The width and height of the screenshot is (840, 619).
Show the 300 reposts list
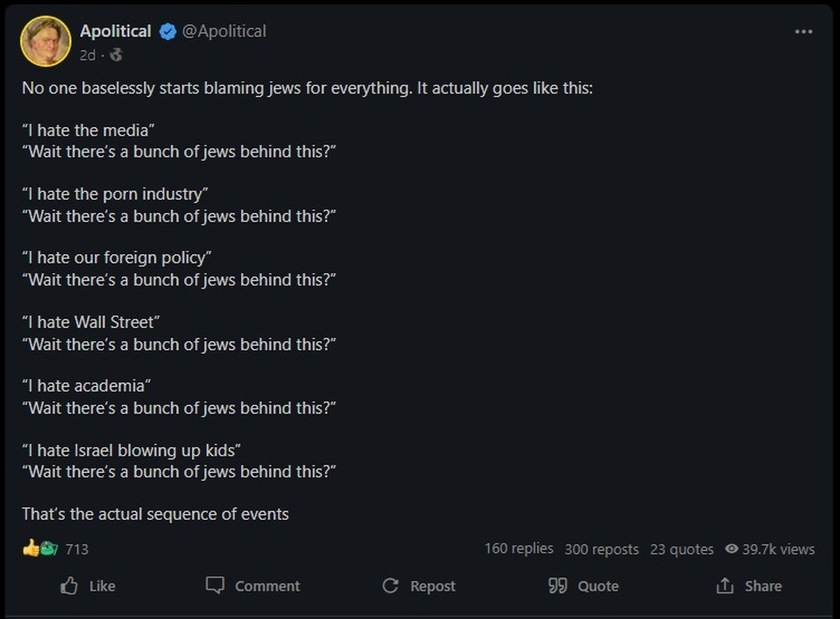601,549
